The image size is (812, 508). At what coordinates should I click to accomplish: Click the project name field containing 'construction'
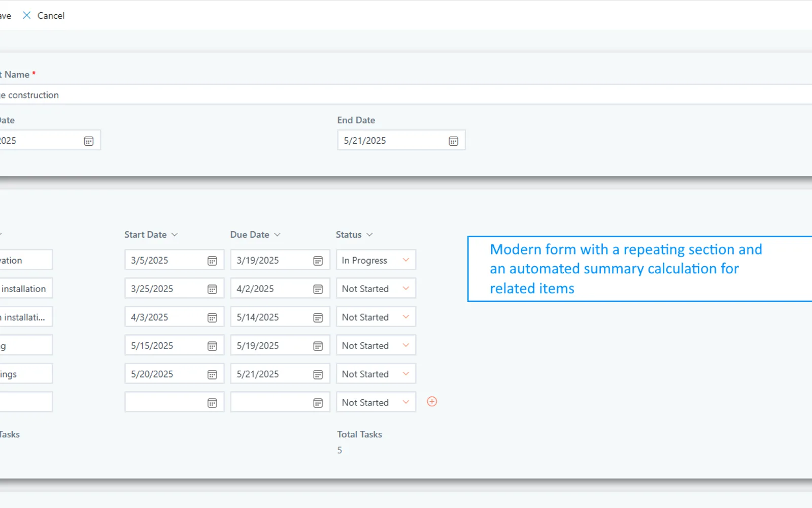point(406,95)
